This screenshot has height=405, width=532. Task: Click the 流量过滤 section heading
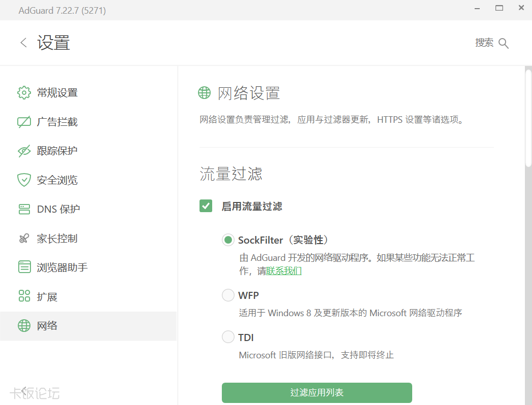230,174
